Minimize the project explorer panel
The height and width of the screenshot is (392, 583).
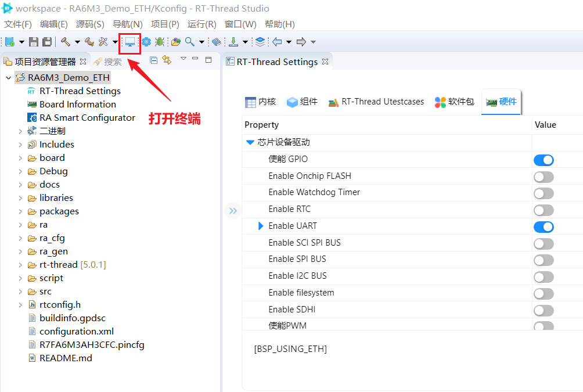(195, 59)
